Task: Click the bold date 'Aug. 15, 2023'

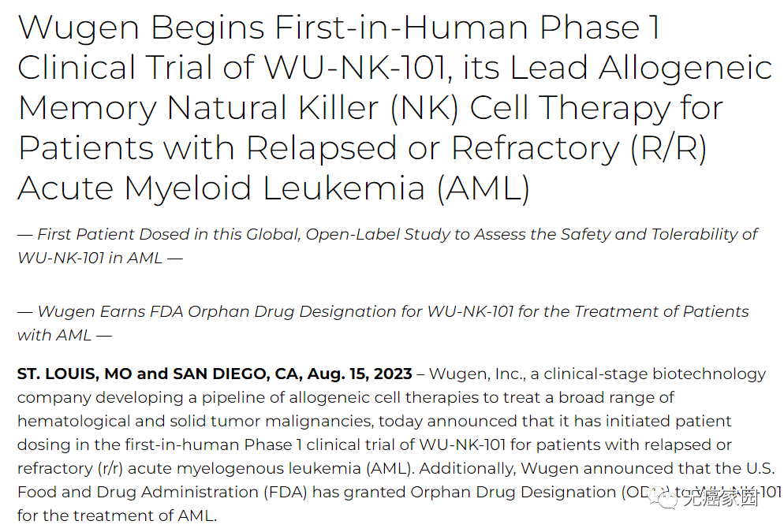Action: pyautogui.click(x=360, y=374)
